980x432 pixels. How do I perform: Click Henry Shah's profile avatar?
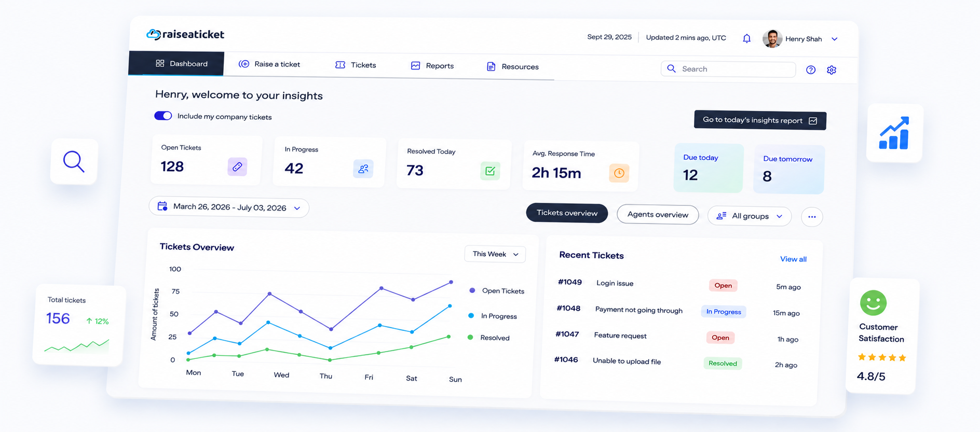point(772,38)
